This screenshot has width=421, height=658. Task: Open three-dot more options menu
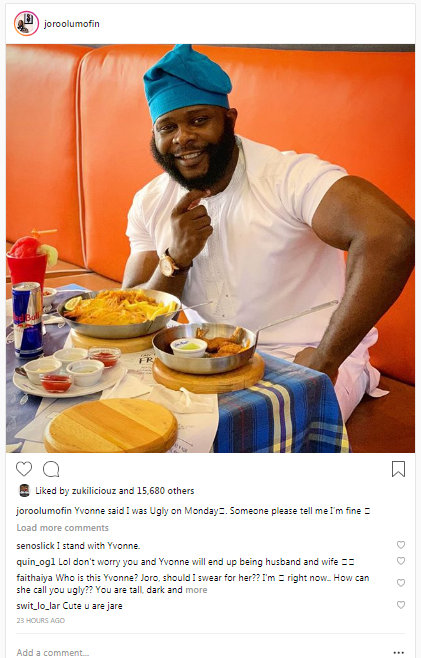(399, 652)
